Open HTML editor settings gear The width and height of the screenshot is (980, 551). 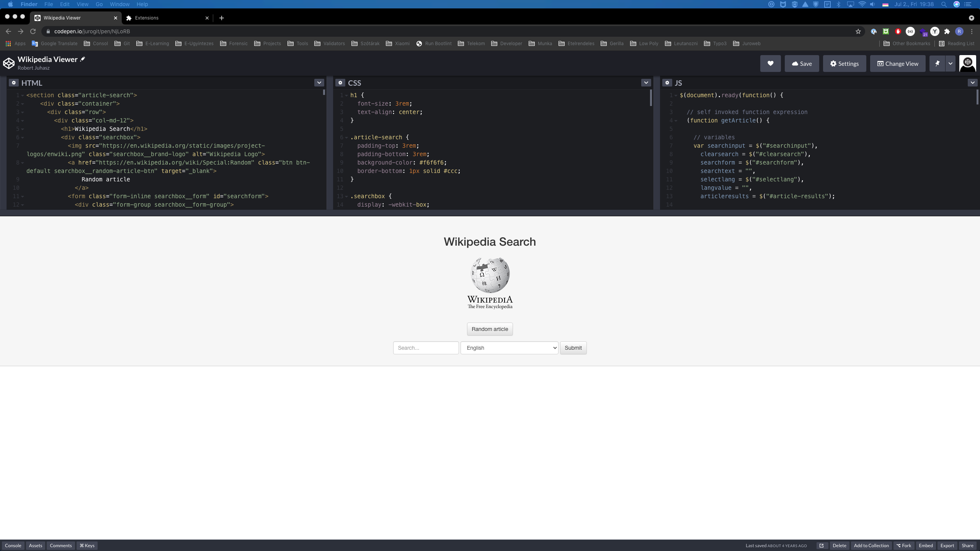point(13,83)
